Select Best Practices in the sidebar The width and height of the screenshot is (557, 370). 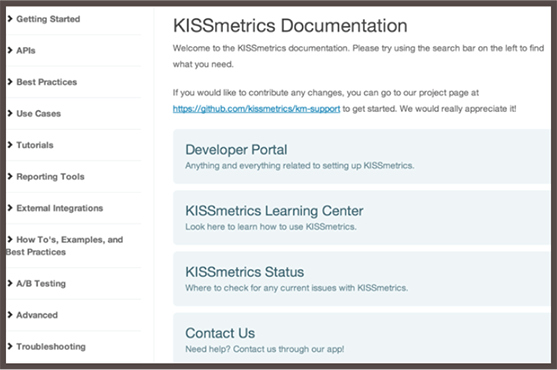coord(47,82)
